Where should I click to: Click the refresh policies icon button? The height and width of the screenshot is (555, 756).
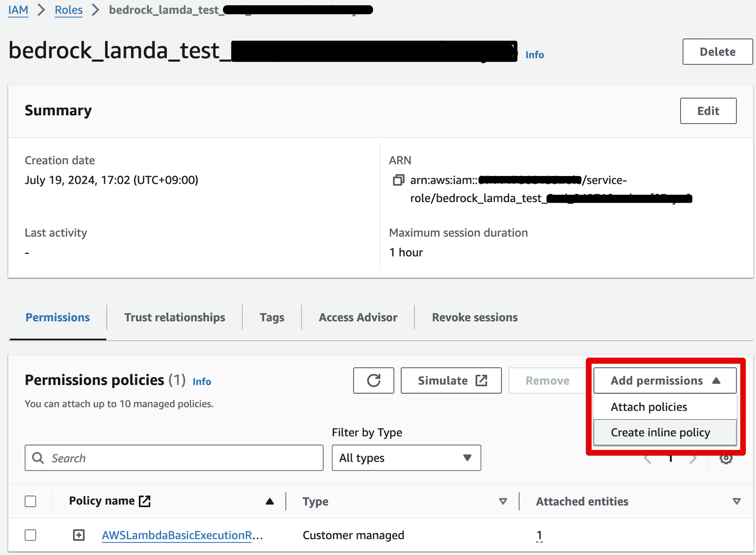[373, 380]
